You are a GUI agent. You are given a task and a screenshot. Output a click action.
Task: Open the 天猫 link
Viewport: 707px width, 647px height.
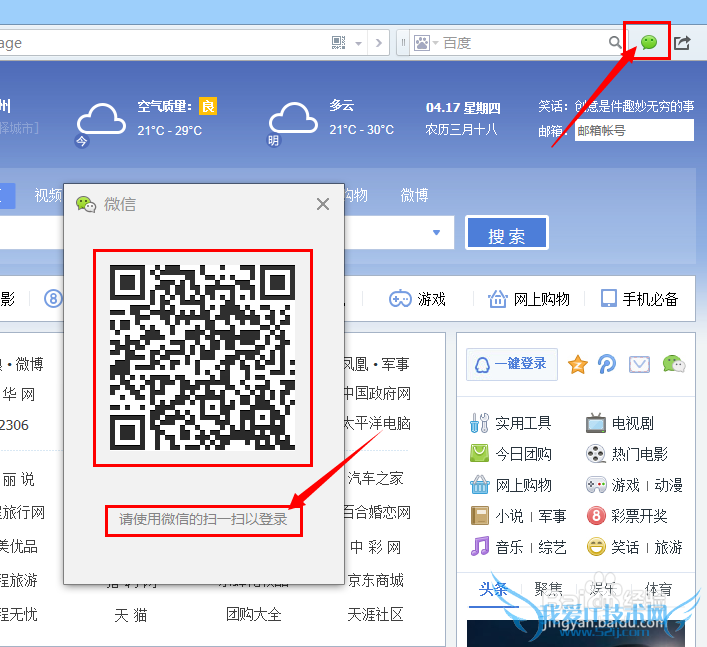pyautogui.click(x=131, y=615)
